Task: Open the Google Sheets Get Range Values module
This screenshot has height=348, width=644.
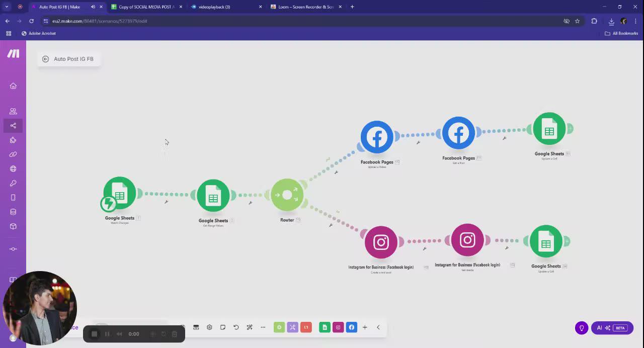Action: tap(213, 196)
